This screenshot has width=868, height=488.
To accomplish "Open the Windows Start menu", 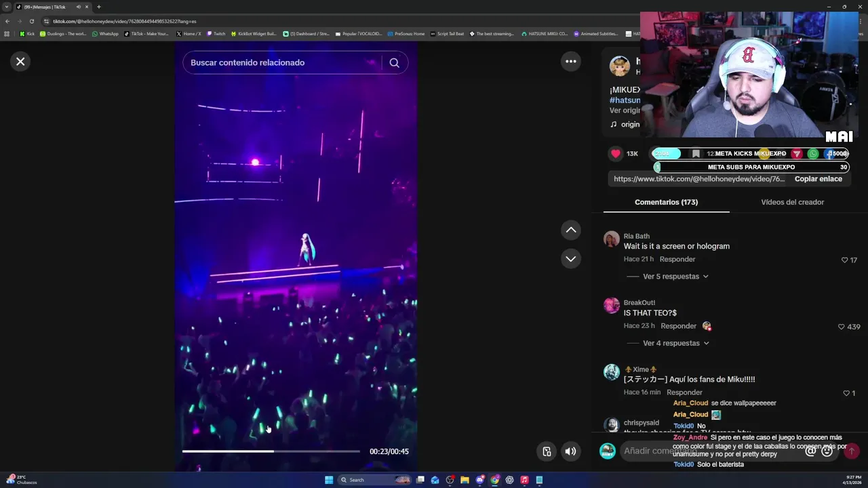I will (329, 480).
